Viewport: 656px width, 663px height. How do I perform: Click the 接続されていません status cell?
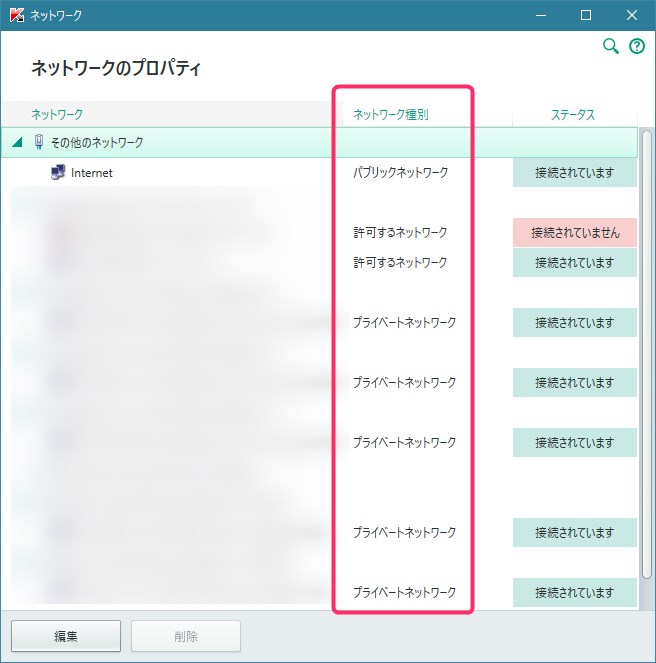click(x=575, y=233)
